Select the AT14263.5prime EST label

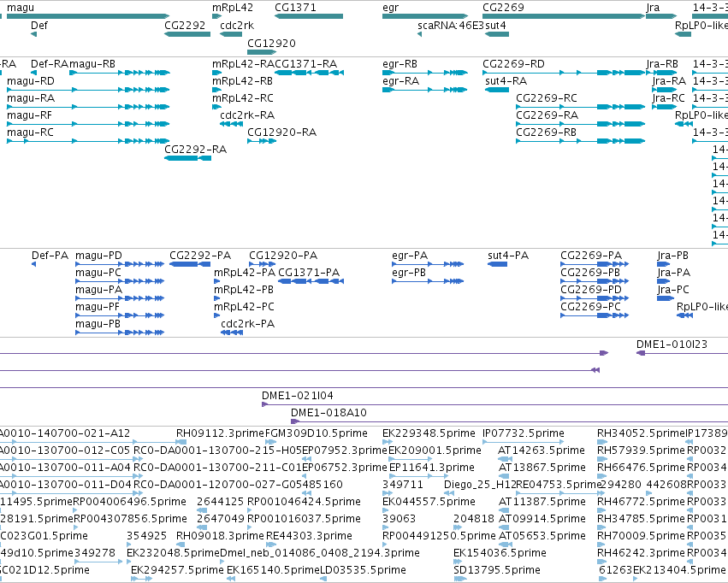point(542,450)
